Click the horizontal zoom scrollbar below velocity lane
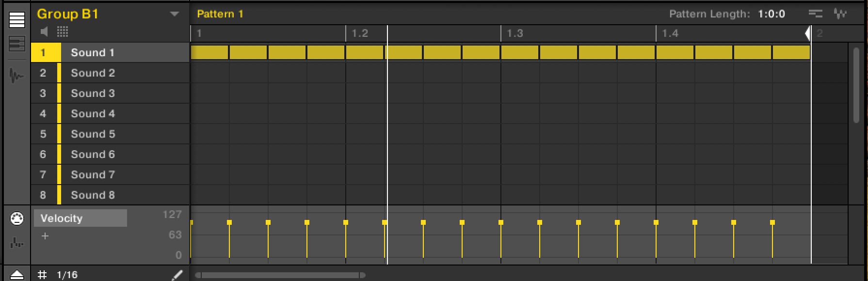Screen dimensions: 868x281 [x=280, y=275]
